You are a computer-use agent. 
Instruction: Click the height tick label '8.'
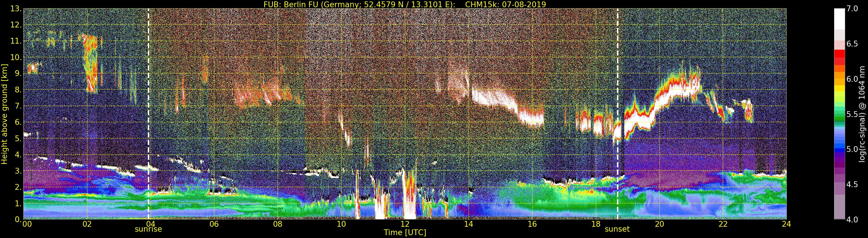pos(18,90)
